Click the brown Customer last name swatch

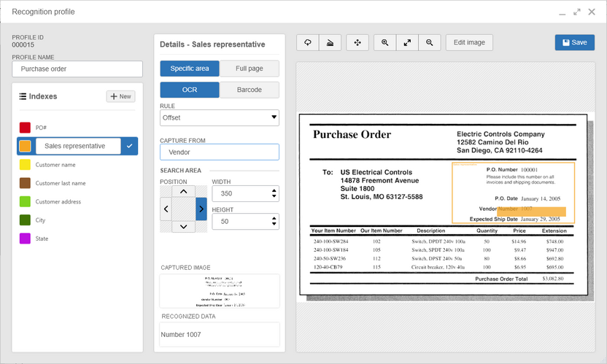pyautogui.click(x=25, y=183)
